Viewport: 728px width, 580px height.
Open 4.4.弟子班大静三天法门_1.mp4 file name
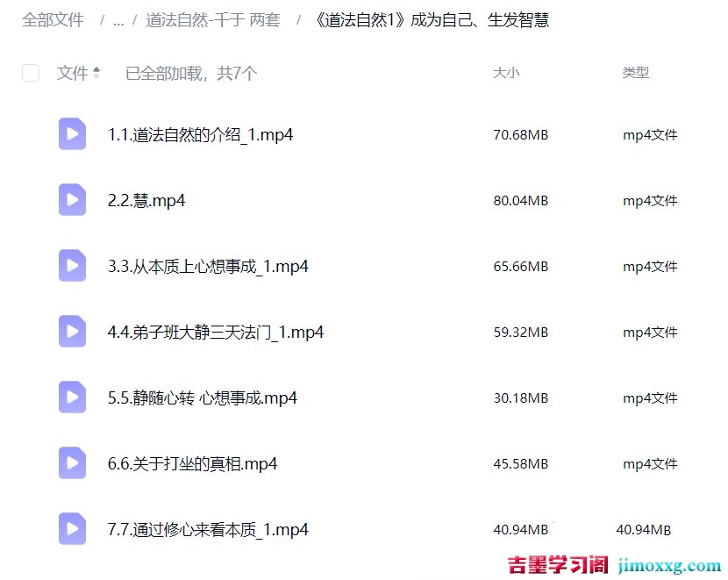pos(216,332)
